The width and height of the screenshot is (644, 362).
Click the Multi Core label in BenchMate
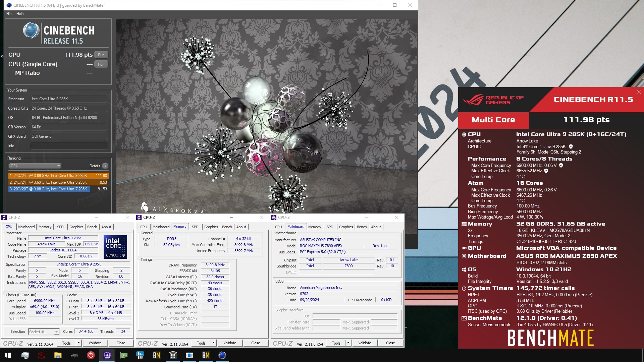click(x=493, y=120)
